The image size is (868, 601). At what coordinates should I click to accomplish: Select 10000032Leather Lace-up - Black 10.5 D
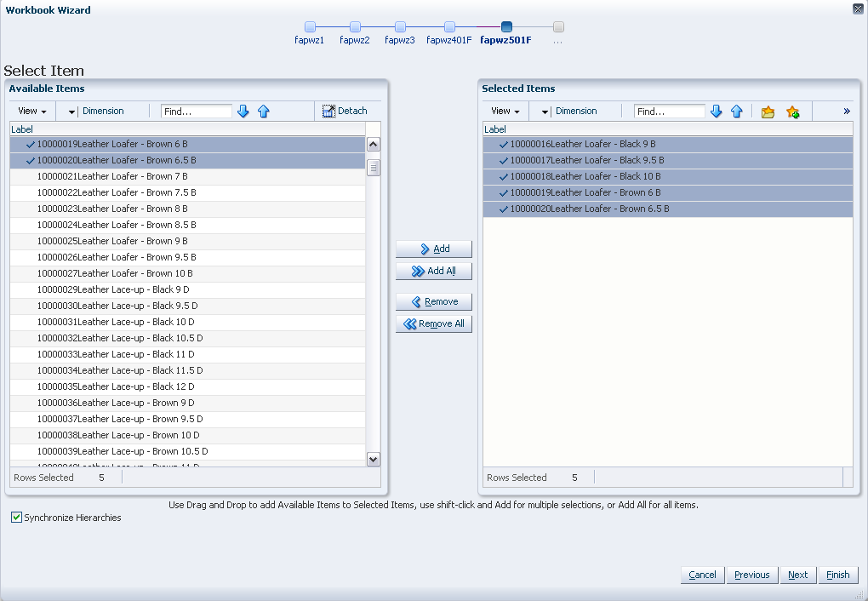tap(188, 338)
